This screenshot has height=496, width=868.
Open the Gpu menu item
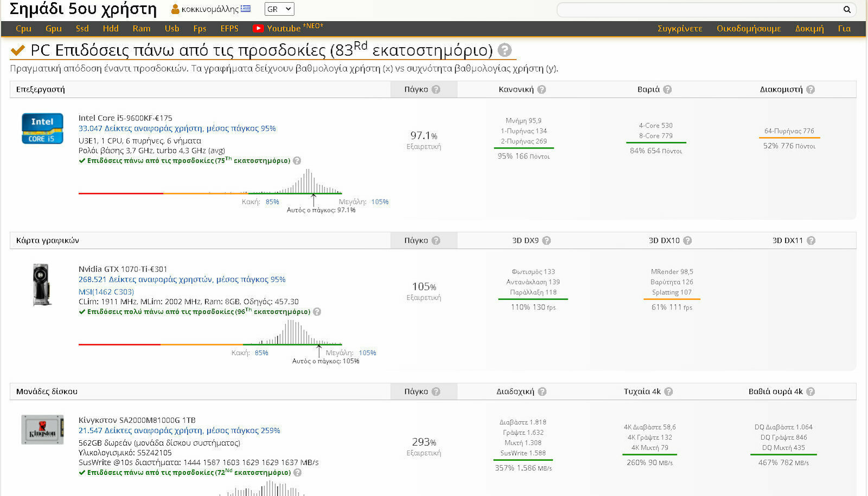pyautogui.click(x=53, y=28)
